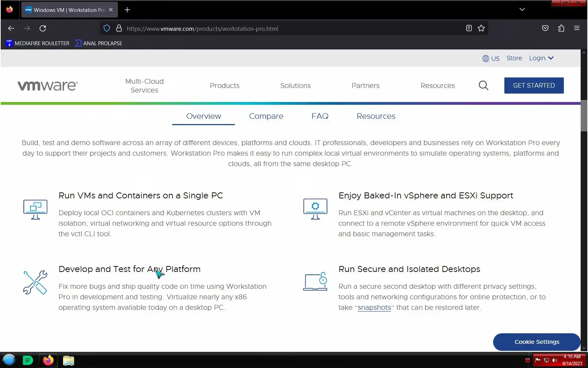
Task: Open the network tray icon
Action: coord(546,360)
